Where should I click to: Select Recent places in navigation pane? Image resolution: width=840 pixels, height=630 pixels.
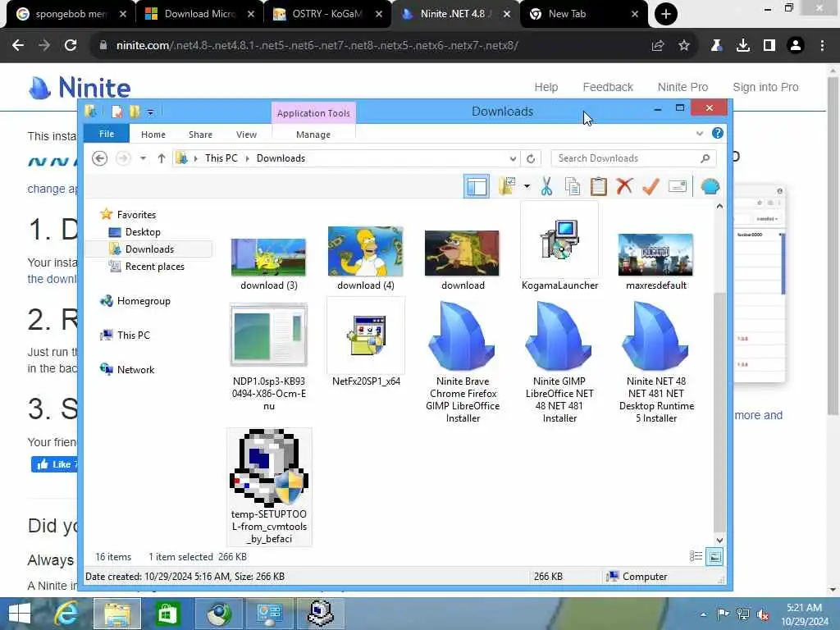[x=154, y=267]
